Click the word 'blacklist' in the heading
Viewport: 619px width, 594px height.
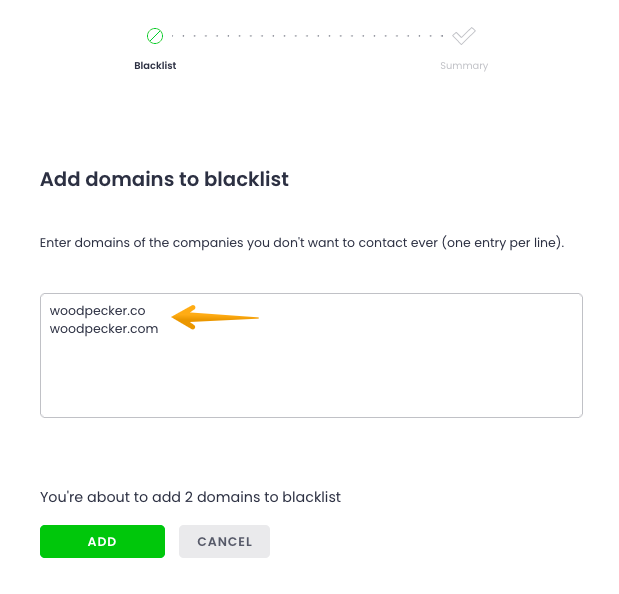pyautogui.click(x=246, y=180)
